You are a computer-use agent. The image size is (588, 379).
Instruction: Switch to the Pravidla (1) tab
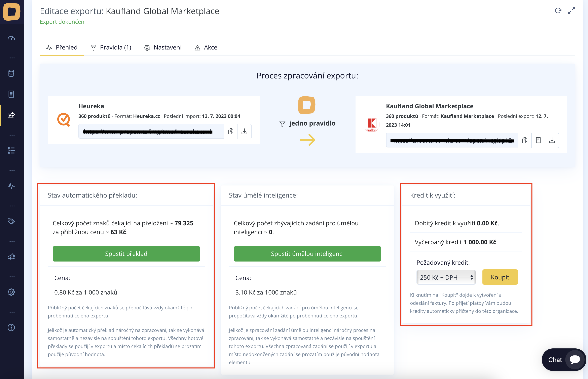[111, 47]
